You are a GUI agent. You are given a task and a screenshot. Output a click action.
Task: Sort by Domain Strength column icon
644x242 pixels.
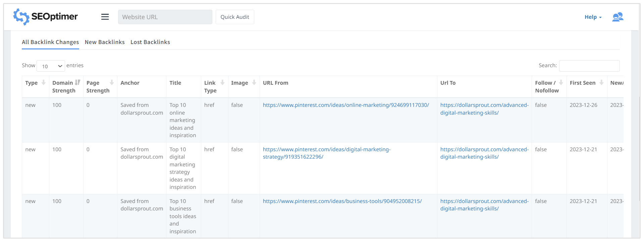[77, 83]
